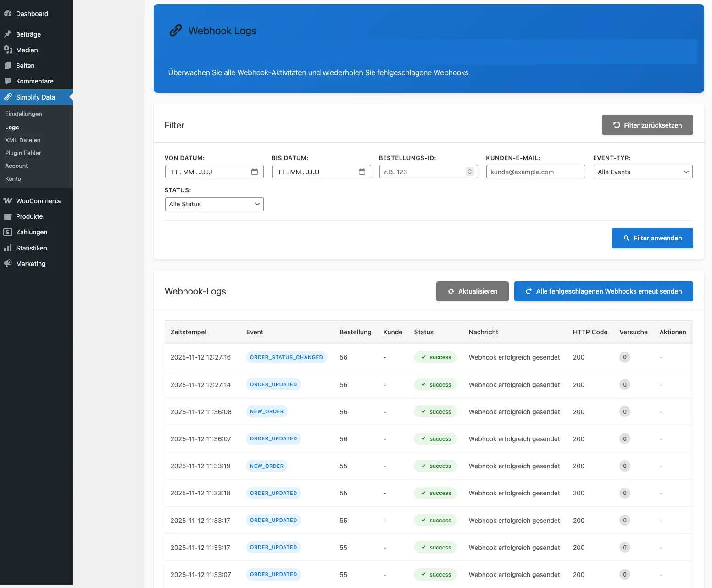The image size is (712, 588).
Task: Expand the Event-Typ dropdown
Action: (x=643, y=172)
